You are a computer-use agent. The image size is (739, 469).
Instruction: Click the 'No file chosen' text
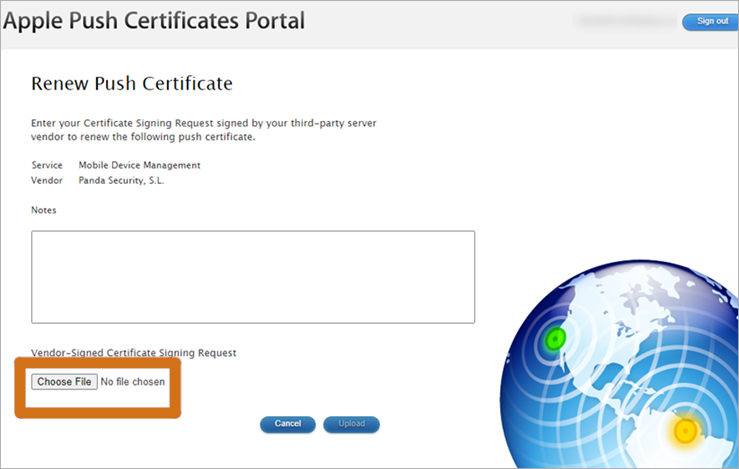[x=133, y=382]
